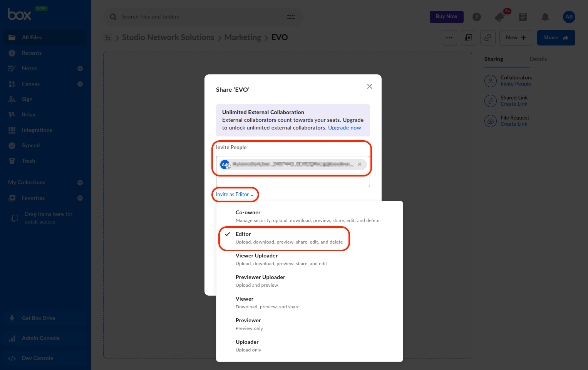Image resolution: width=588 pixels, height=370 pixels.
Task: Open AB account avatar menu
Action: coord(569,17)
